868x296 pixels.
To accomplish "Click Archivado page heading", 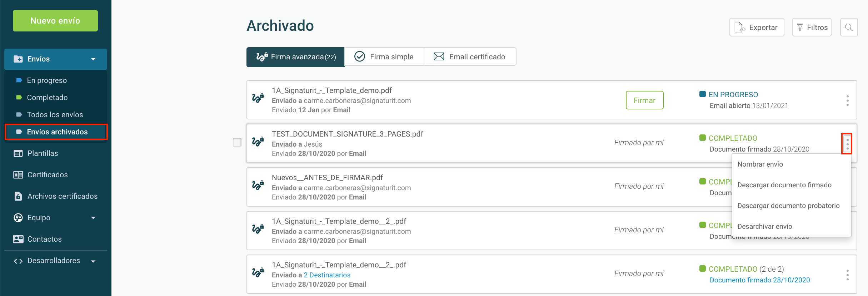I will 280,26.
